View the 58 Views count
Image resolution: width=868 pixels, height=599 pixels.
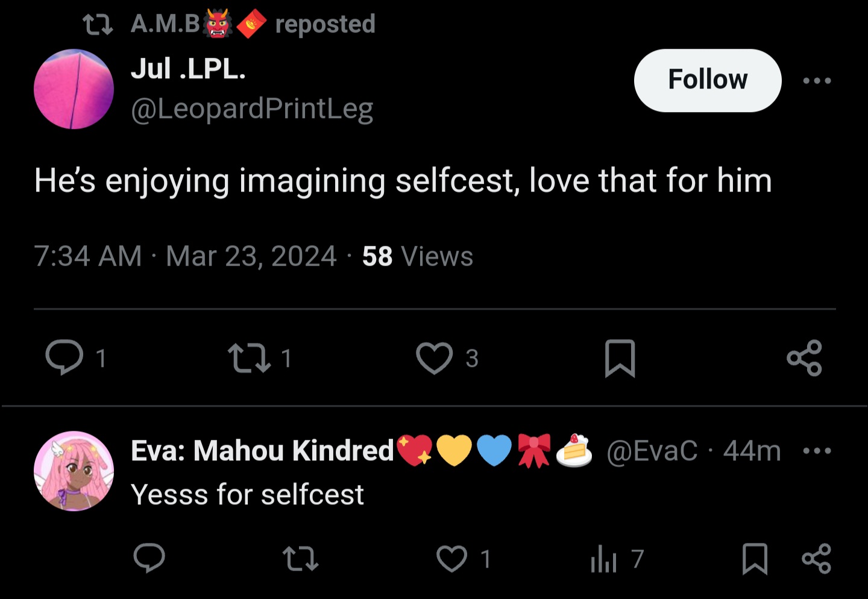(417, 257)
